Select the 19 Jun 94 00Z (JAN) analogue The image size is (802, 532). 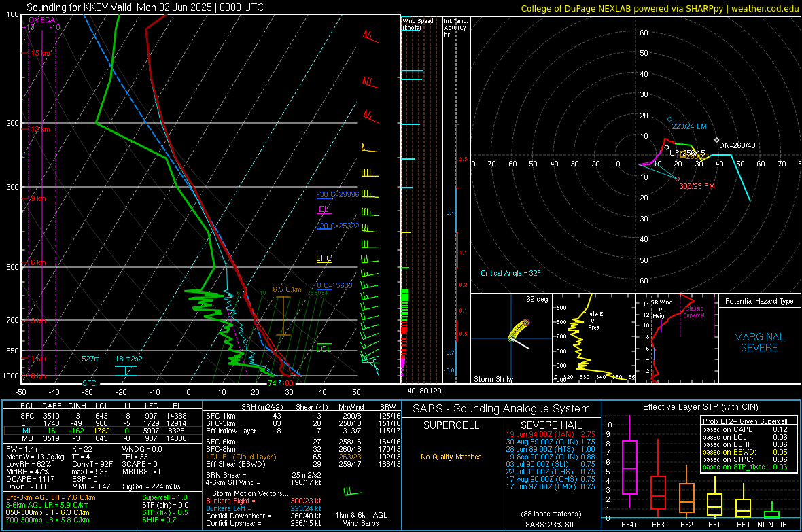point(551,434)
